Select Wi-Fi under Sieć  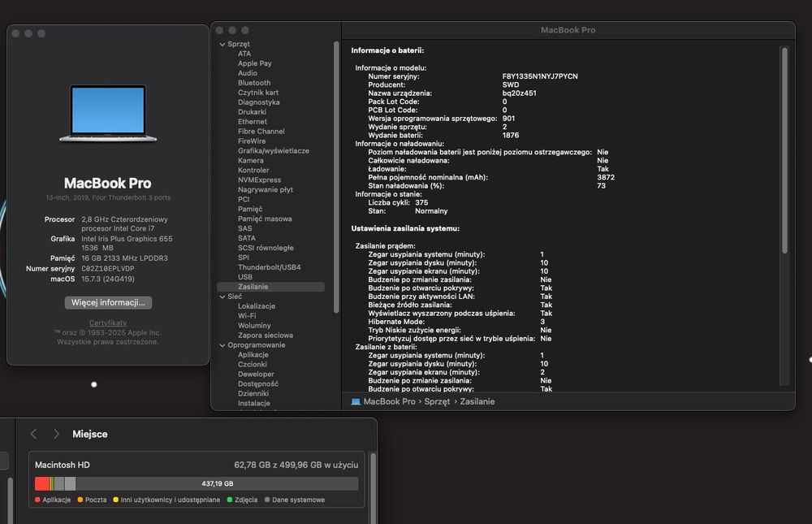pos(247,316)
